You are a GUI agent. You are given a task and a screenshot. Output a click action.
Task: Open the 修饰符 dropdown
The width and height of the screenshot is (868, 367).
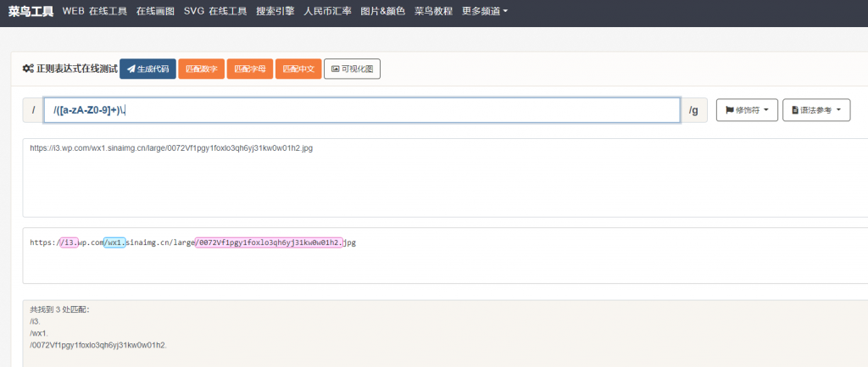coord(748,110)
